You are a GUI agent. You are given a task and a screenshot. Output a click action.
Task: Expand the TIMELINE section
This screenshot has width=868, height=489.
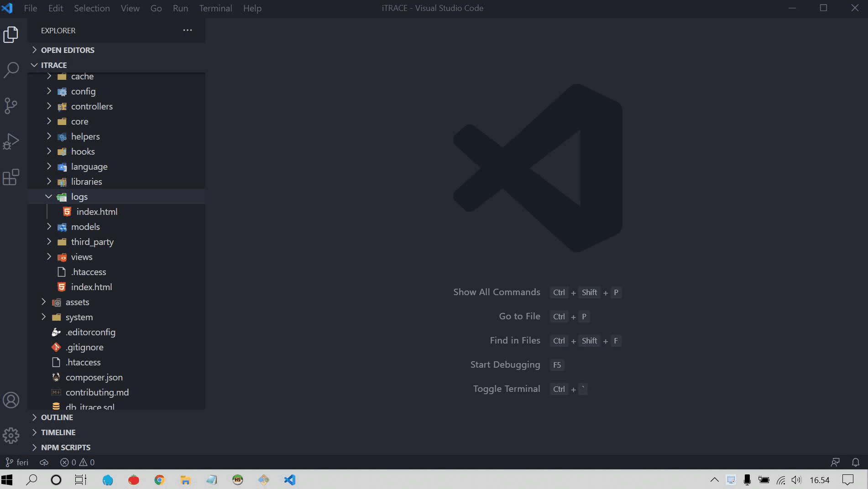(x=116, y=432)
